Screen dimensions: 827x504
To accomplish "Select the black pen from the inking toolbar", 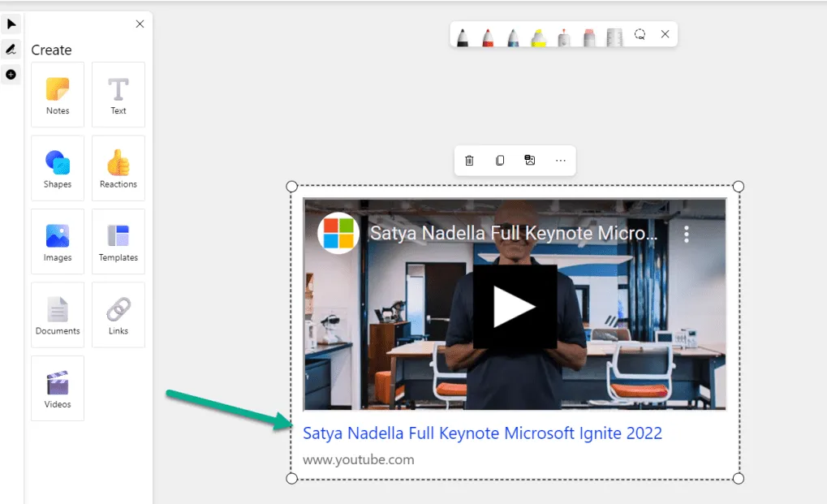I will pyautogui.click(x=463, y=36).
